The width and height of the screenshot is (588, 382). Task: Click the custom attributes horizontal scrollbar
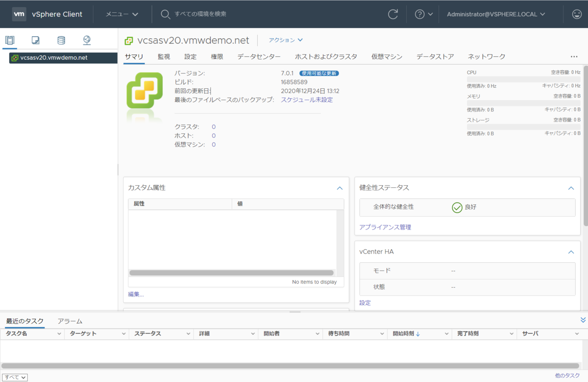231,273
